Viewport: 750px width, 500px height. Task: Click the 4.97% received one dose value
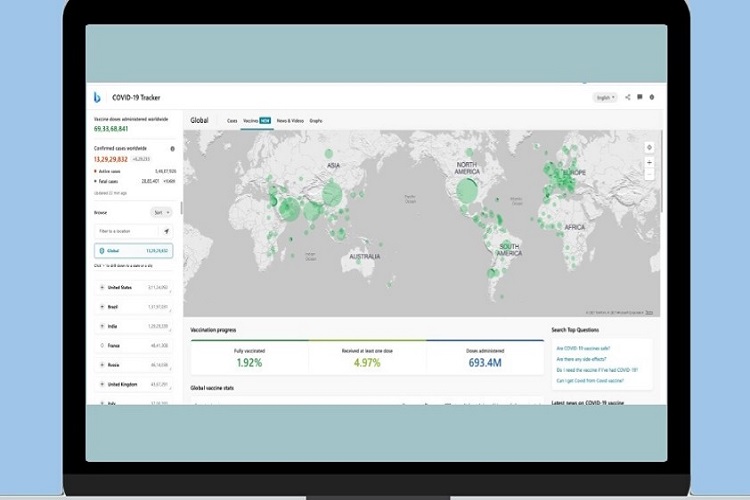coord(367,363)
